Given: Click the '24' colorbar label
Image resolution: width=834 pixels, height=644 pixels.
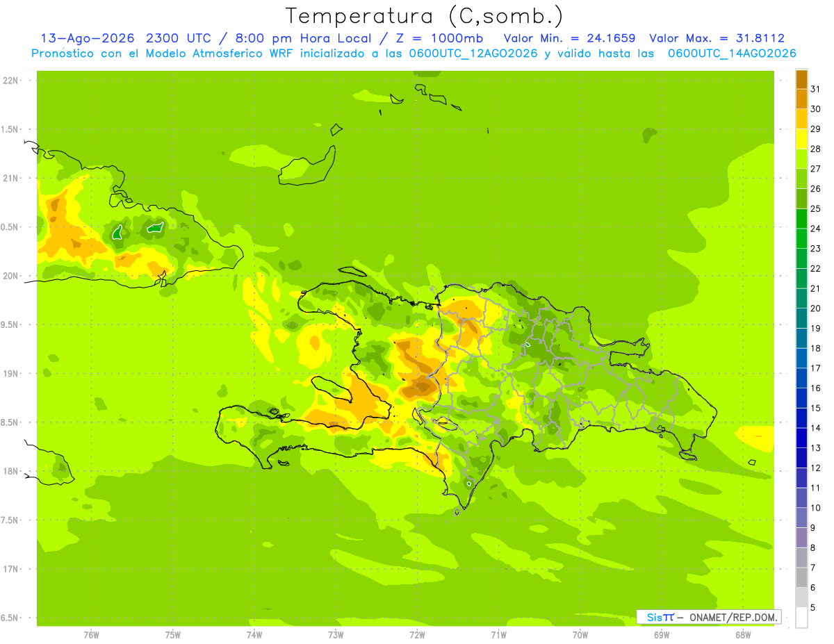Looking at the screenshot, I should (x=815, y=229).
